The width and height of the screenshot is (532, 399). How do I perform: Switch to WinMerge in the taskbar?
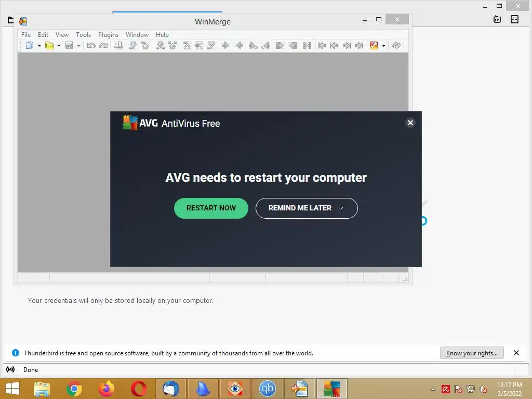(x=300, y=389)
